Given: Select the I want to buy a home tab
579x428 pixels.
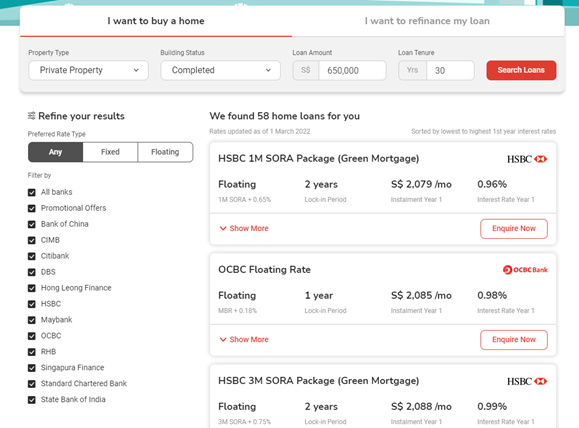Looking at the screenshot, I should tap(156, 21).
